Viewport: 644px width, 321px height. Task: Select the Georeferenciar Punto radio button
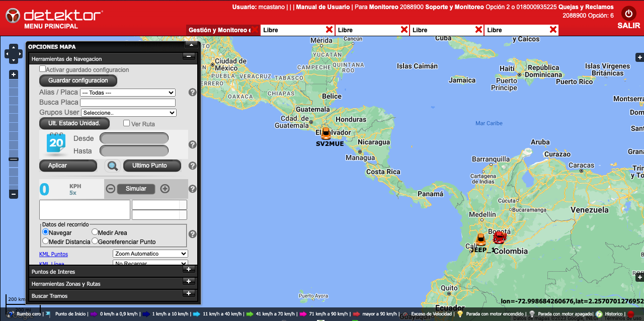click(95, 241)
